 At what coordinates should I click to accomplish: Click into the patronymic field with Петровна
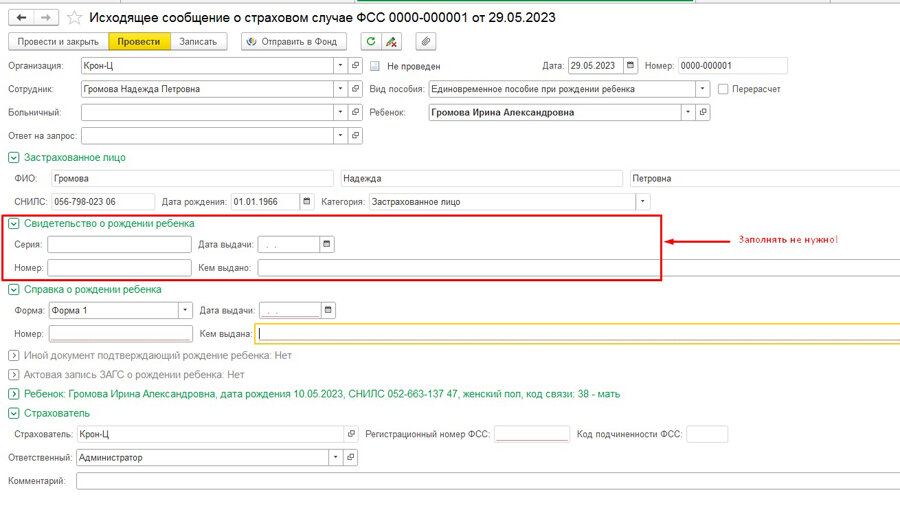[x=765, y=178]
